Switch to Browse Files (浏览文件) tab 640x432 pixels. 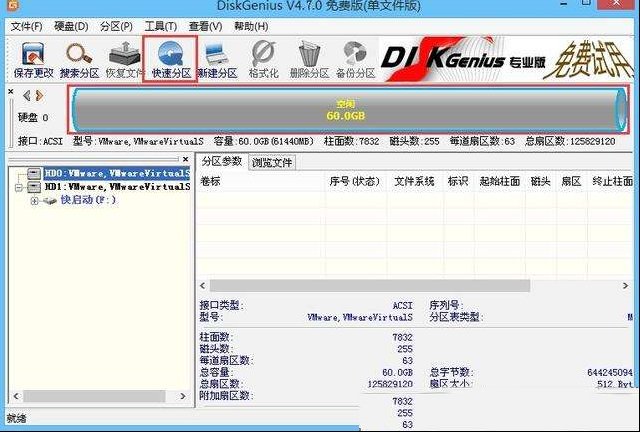tap(272, 163)
